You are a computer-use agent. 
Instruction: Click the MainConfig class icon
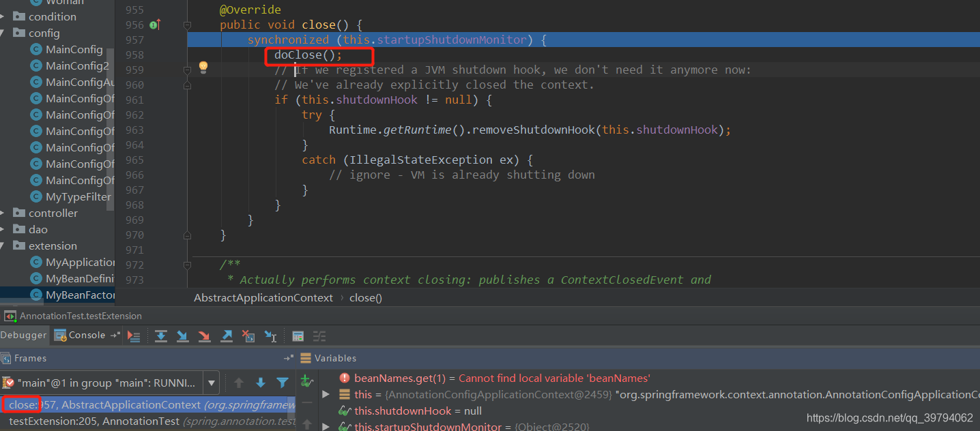click(37, 49)
